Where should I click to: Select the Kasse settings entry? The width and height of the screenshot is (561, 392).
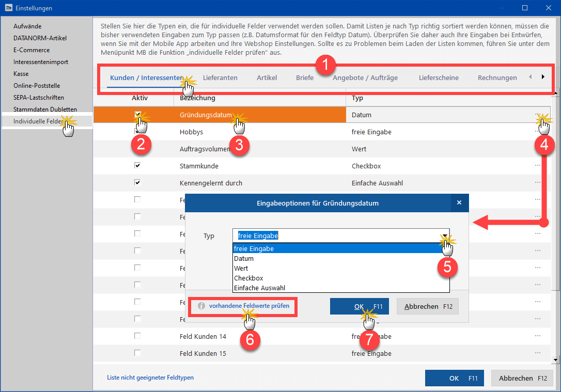21,74
